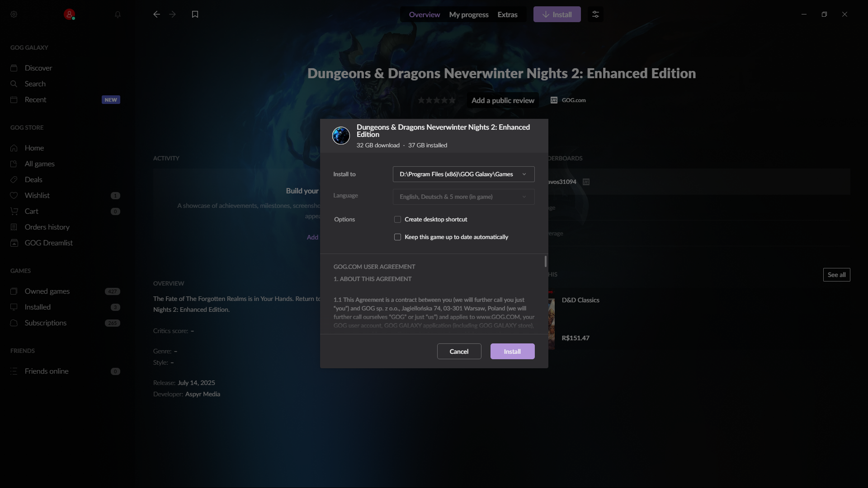This screenshot has height=488, width=868.
Task: Add a public review
Action: (x=503, y=100)
